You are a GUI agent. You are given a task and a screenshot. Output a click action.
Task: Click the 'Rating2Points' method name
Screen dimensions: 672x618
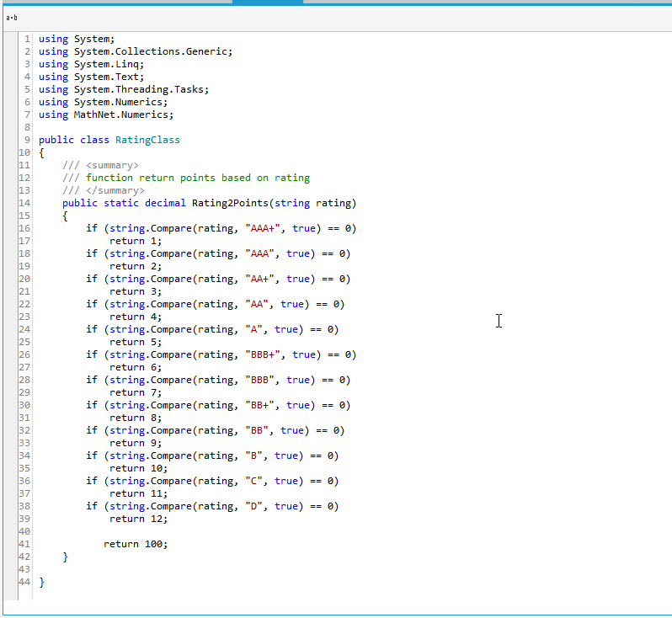pyautogui.click(x=230, y=203)
